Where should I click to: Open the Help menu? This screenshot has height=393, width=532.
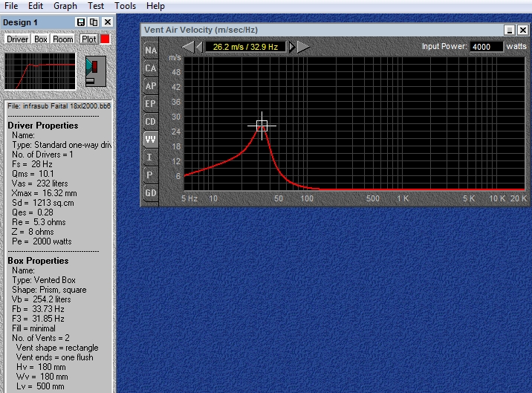click(x=155, y=6)
